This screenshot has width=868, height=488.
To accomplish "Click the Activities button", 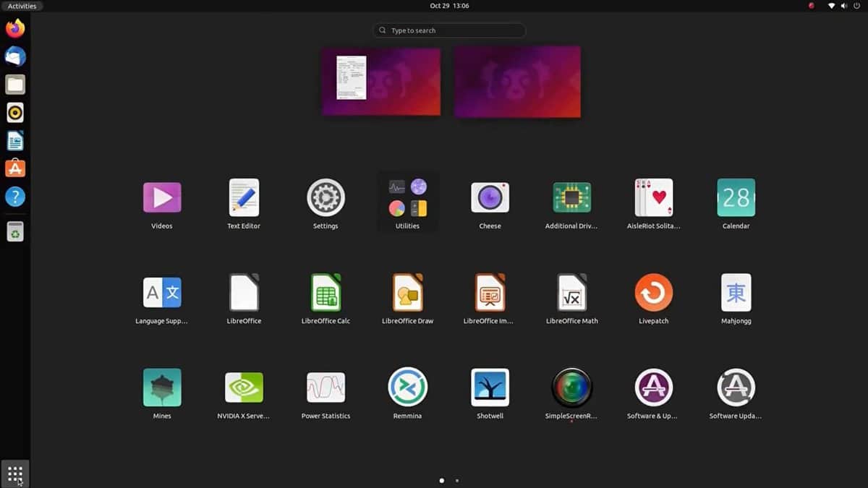I will click(22, 6).
